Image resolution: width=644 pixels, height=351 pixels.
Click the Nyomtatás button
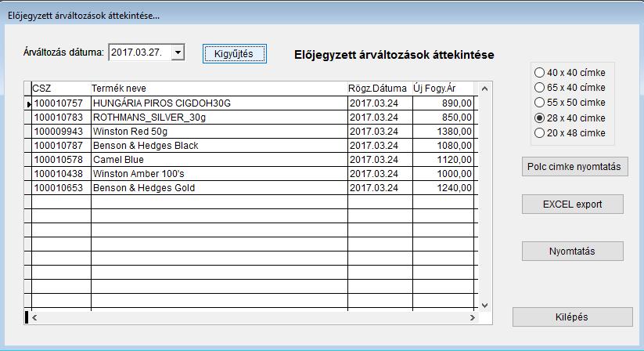pos(573,251)
